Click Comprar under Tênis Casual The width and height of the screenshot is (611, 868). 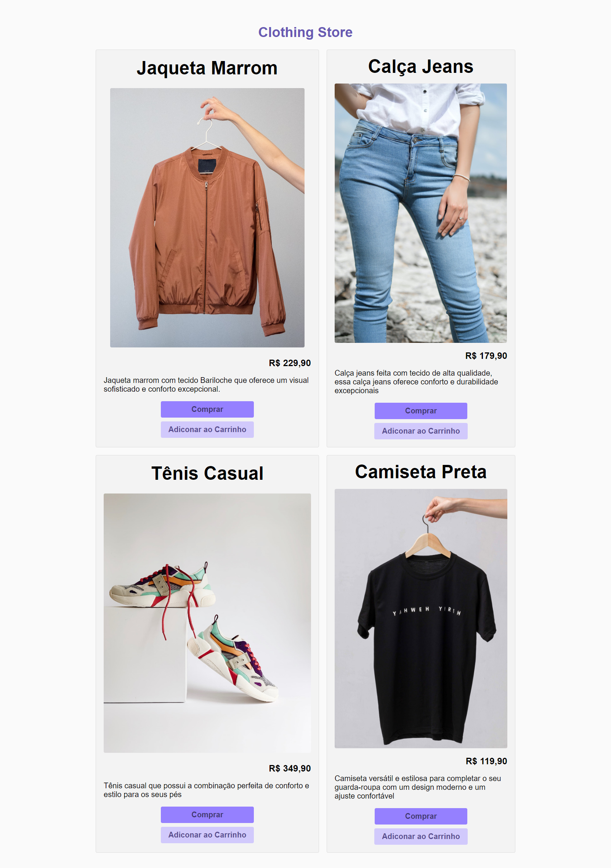[x=207, y=815]
